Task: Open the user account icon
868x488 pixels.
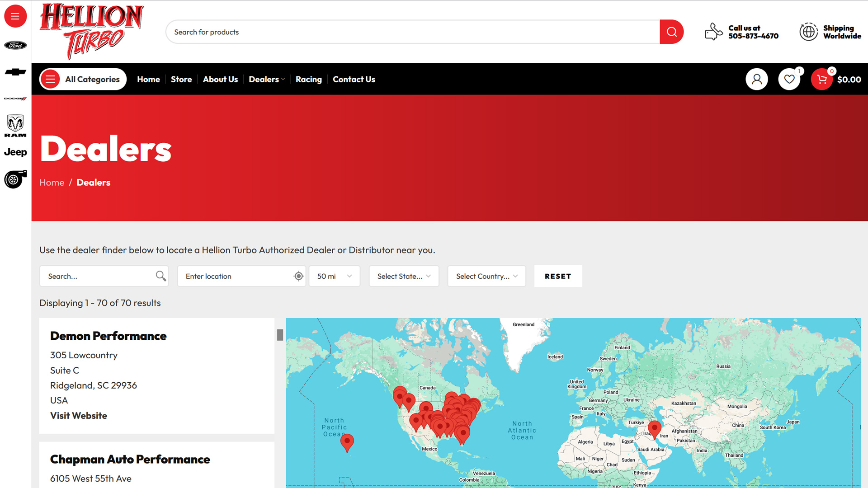Action: (x=756, y=80)
